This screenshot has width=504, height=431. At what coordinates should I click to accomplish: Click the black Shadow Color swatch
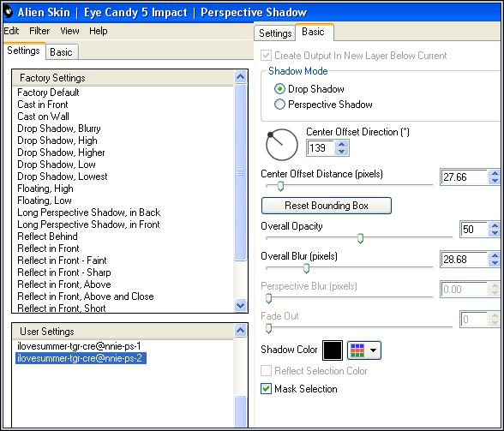pyautogui.click(x=333, y=350)
